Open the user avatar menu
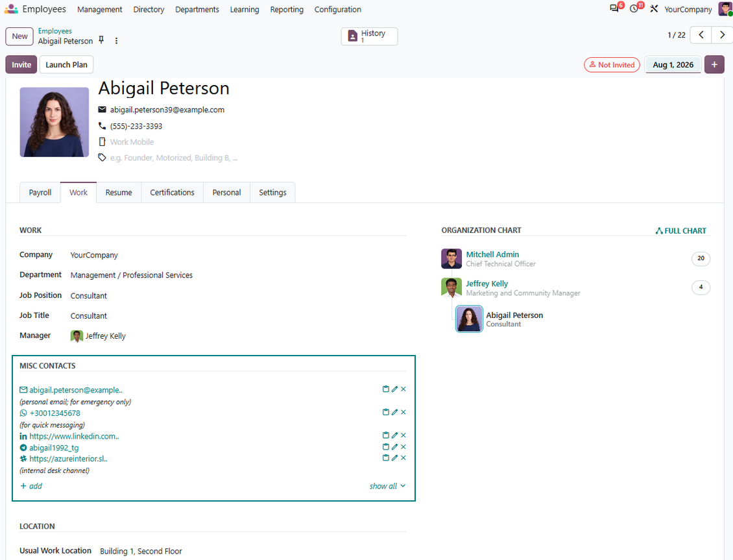Viewport: 733px width, 560px height. click(725, 9)
